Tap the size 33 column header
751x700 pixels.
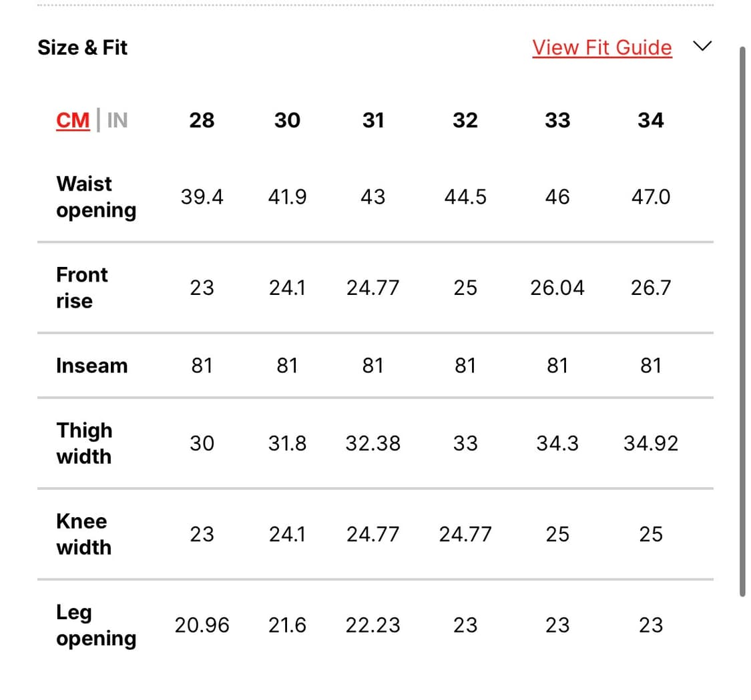[x=557, y=120]
